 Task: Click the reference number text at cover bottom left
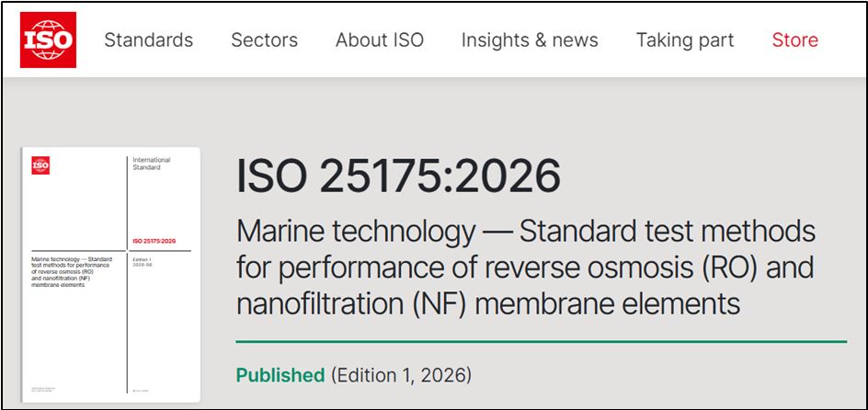point(44,390)
